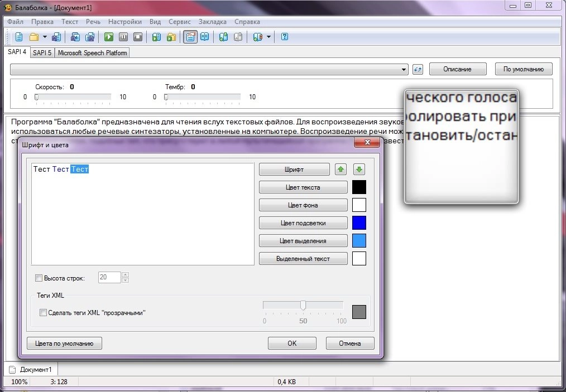Click the refresh voices icon beside voice dropdown

click(418, 69)
